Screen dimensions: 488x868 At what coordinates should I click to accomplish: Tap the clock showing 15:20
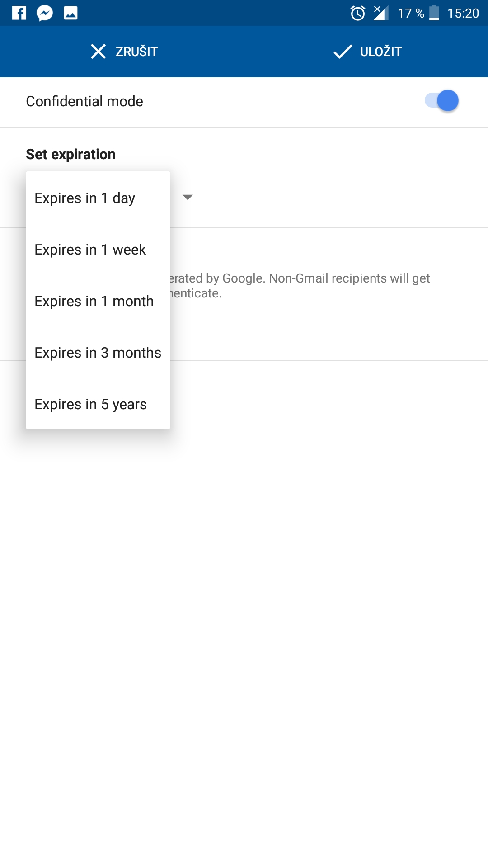click(463, 13)
